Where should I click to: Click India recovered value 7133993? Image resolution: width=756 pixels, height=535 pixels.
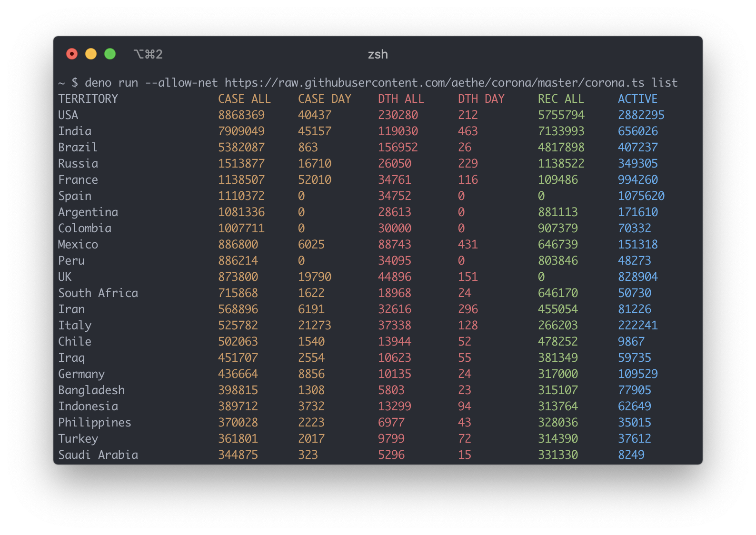(x=561, y=131)
